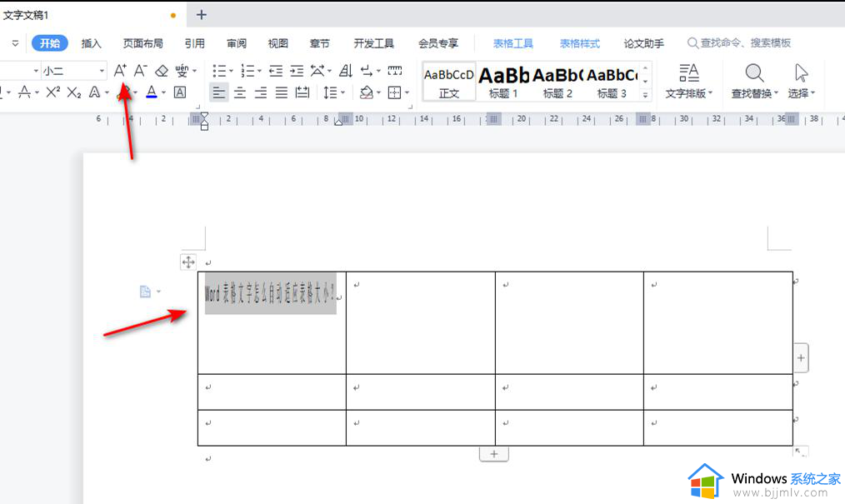Select the 标题 1 style
845x504 pixels.
[503, 82]
